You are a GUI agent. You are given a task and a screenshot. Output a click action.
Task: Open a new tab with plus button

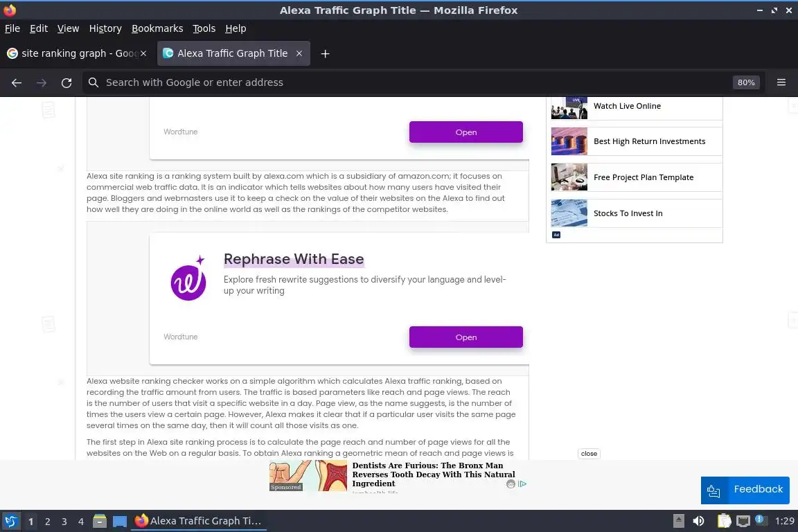(325, 53)
